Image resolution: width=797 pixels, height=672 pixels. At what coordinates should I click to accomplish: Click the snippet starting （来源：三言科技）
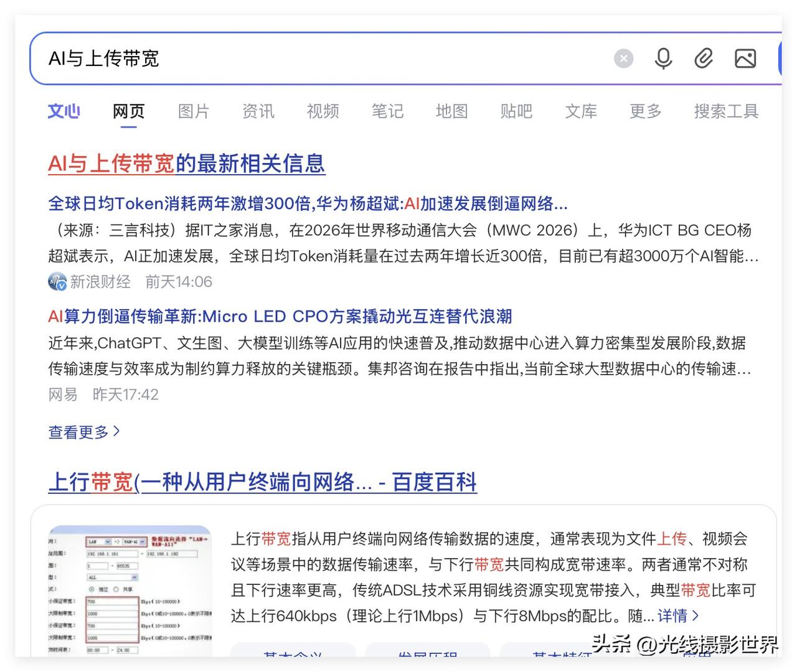click(403, 243)
